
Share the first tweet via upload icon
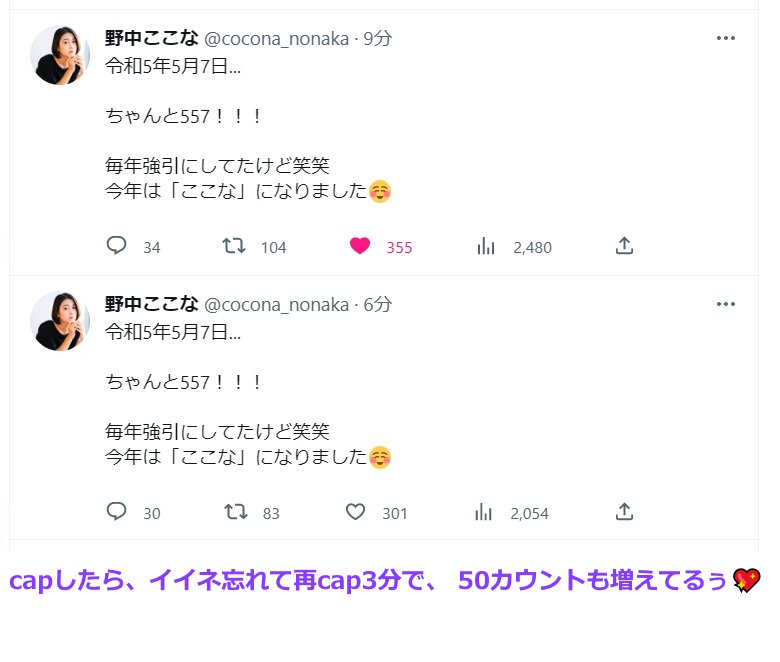point(624,245)
